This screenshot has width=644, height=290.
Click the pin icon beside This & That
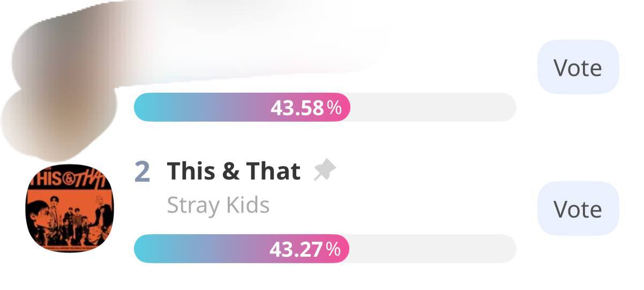[325, 171]
